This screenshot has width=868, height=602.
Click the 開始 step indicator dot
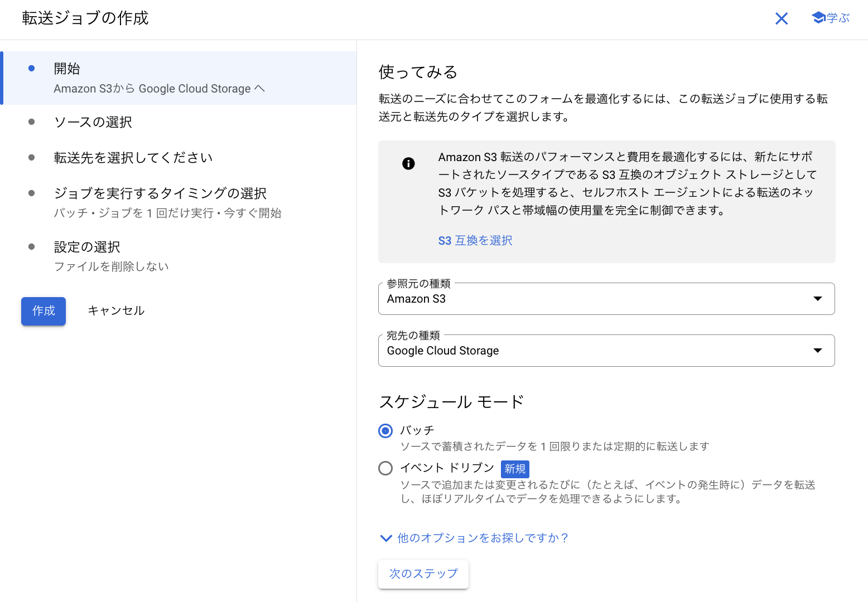[x=32, y=68]
